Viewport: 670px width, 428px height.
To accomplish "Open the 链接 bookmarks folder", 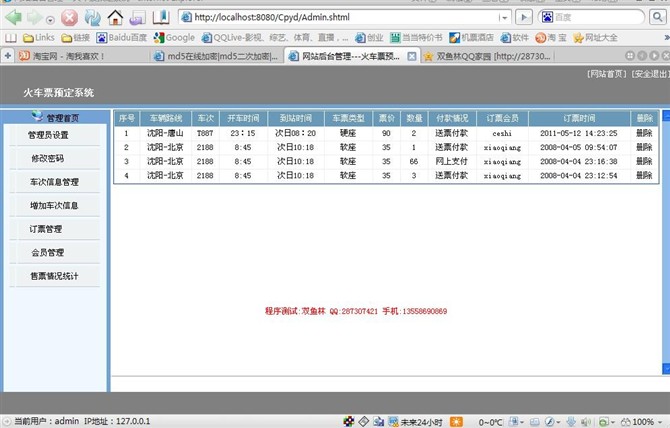I will pyautogui.click(x=76, y=38).
